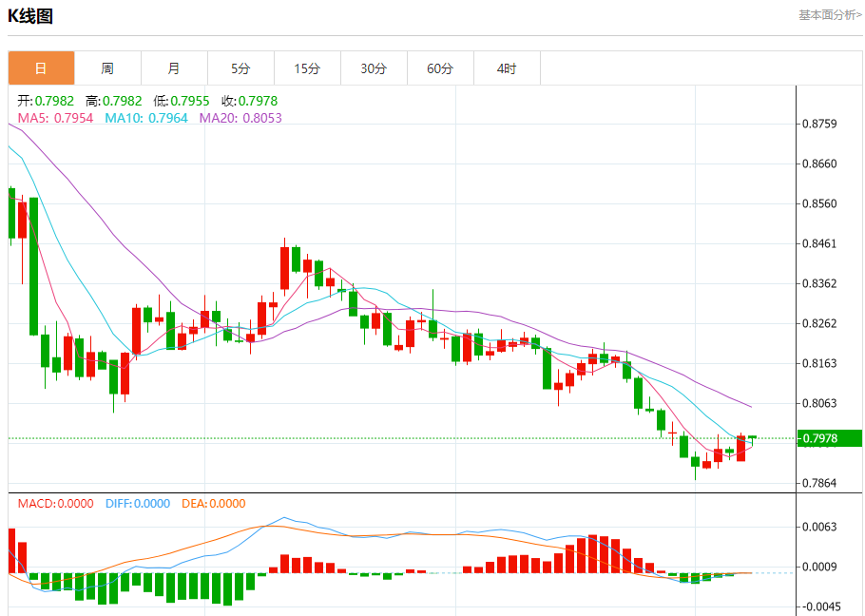Click the 0.8362 price axis label

(x=819, y=283)
